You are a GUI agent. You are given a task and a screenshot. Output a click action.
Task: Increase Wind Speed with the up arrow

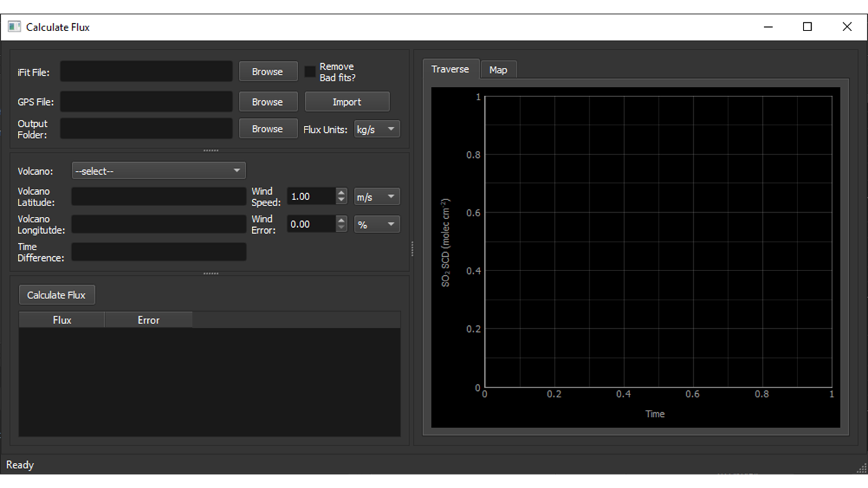342,192
